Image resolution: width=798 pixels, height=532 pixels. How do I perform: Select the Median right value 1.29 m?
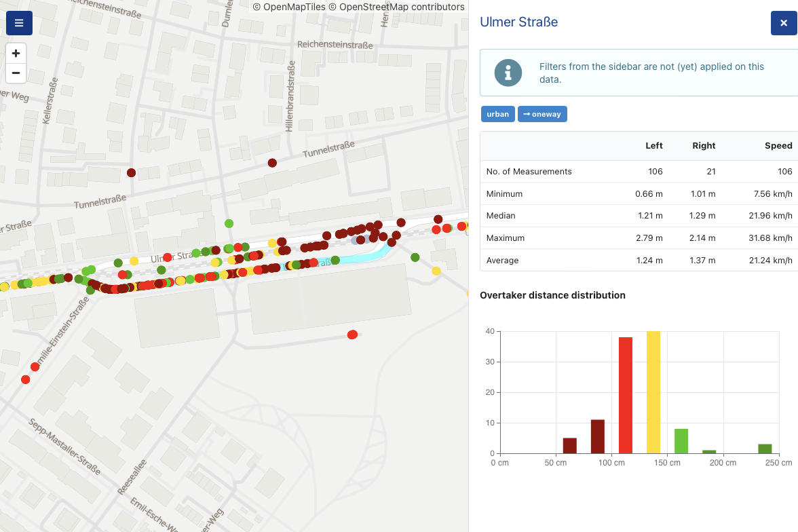click(702, 216)
